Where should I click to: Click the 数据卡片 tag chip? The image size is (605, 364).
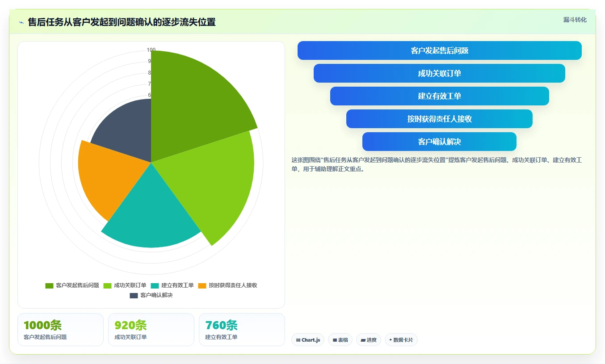tap(401, 340)
